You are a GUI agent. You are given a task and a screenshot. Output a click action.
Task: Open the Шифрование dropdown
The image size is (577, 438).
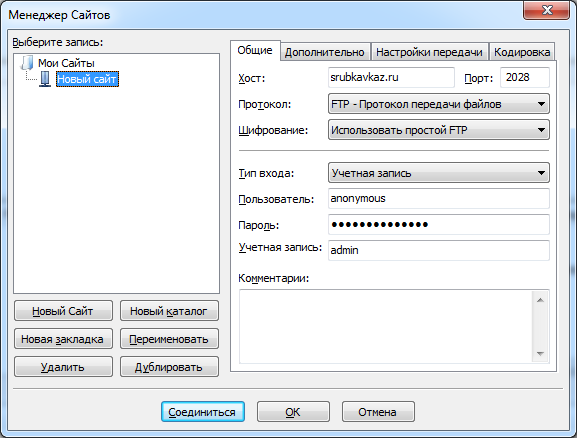pos(439,130)
